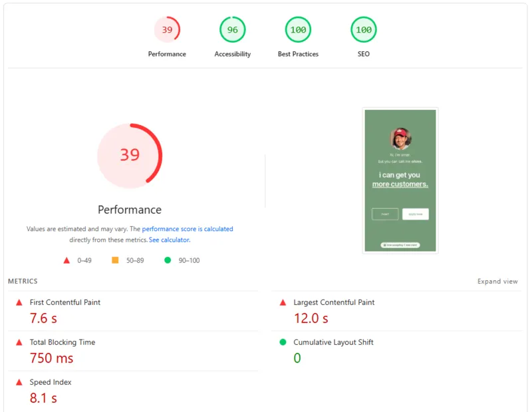Click the red triangle beside Largest Contentful Paint
Screen dimensions: 532x412
tap(283, 302)
